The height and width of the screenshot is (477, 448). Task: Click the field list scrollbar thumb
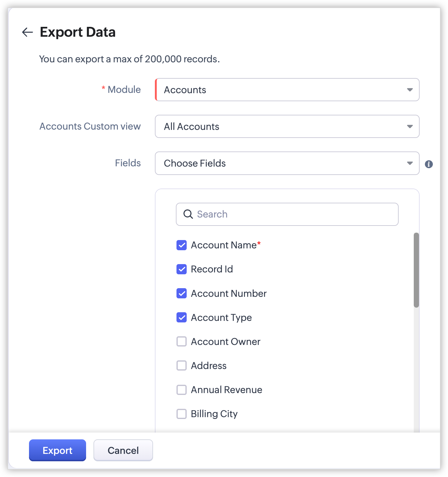point(416,270)
